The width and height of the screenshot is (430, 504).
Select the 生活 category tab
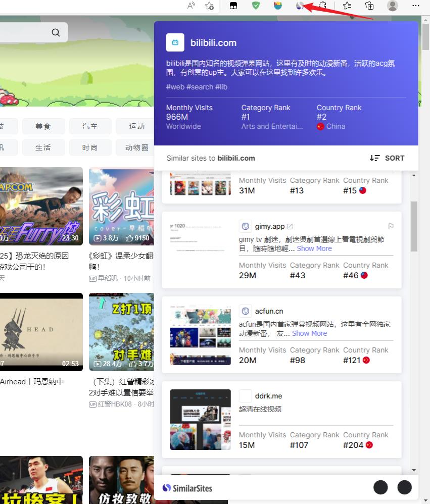click(43, 147)
